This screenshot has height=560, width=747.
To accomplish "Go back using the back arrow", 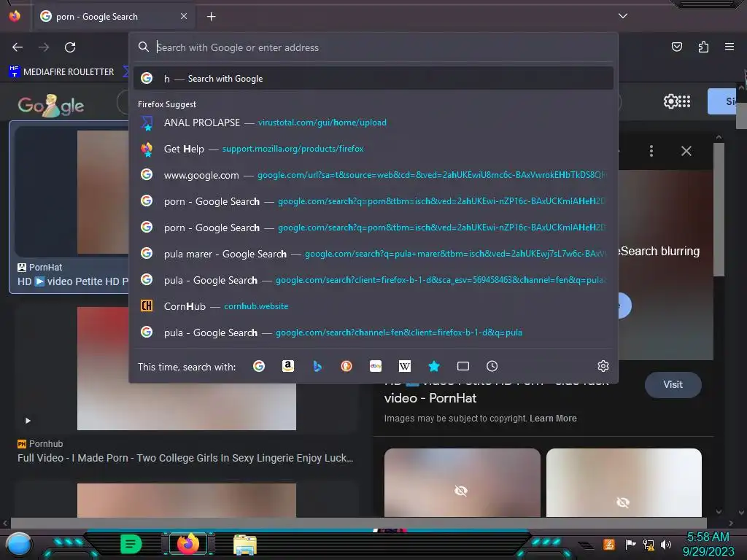I will tap(18, 47).
